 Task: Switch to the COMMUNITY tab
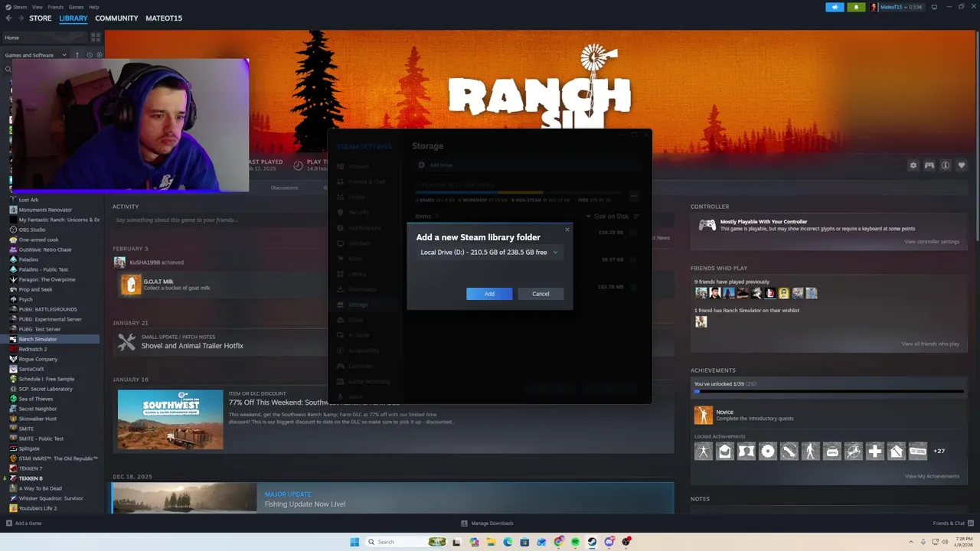(116, 18)
